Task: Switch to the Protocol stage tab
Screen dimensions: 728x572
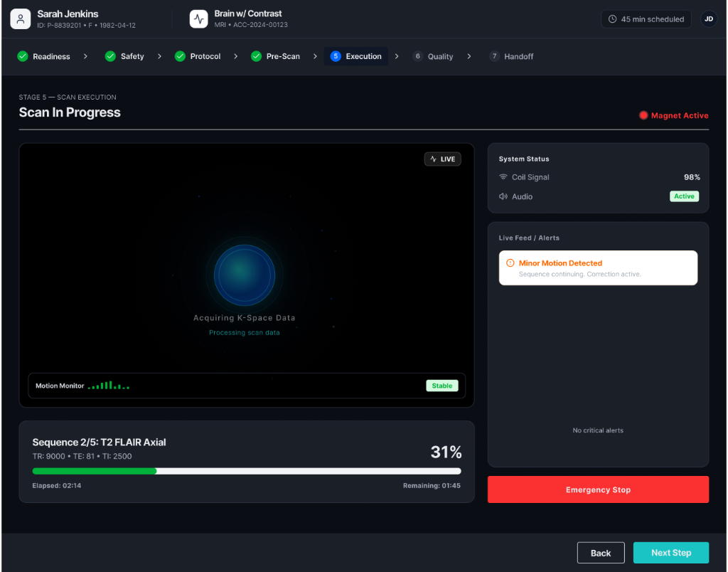Action: [198, 56]
